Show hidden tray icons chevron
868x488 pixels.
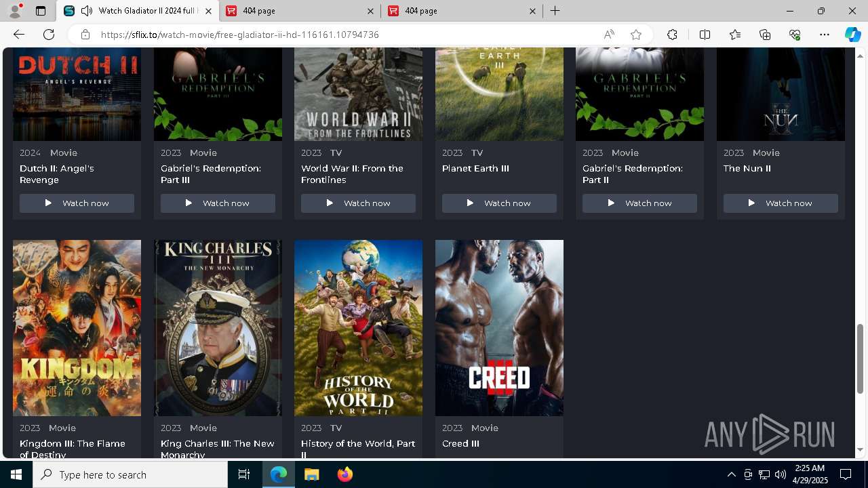[x=731, y=474]
